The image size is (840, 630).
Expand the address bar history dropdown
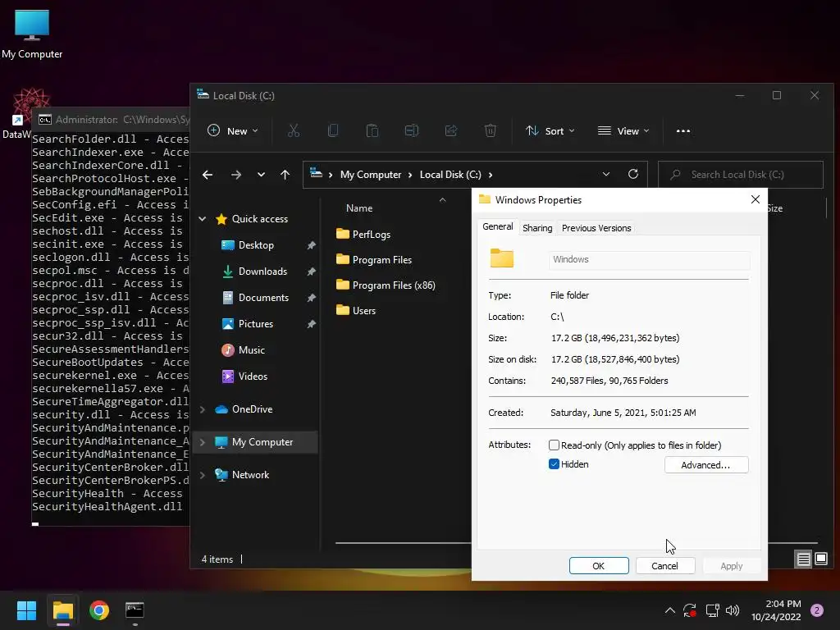(606, 174)
